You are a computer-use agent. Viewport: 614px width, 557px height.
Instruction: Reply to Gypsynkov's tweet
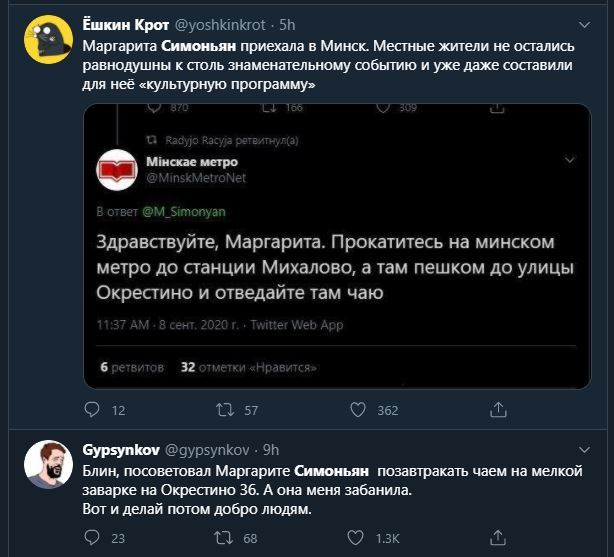pos(92,539)
